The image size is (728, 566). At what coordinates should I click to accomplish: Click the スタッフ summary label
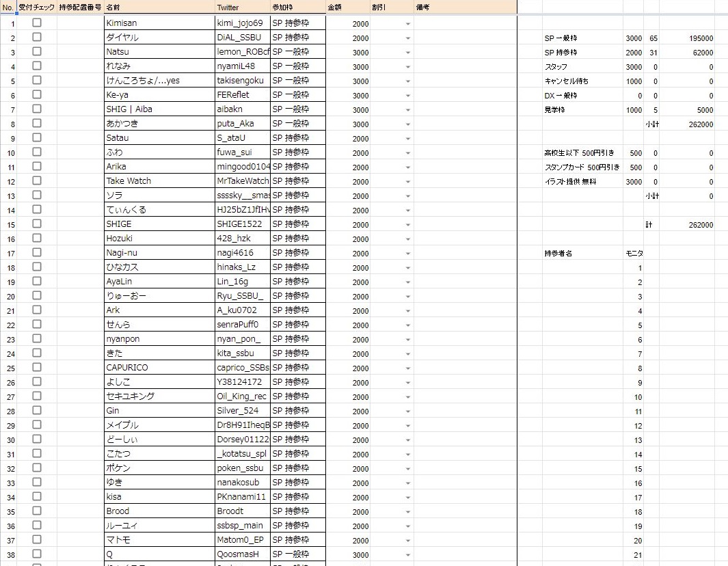(x=556, y=67)
